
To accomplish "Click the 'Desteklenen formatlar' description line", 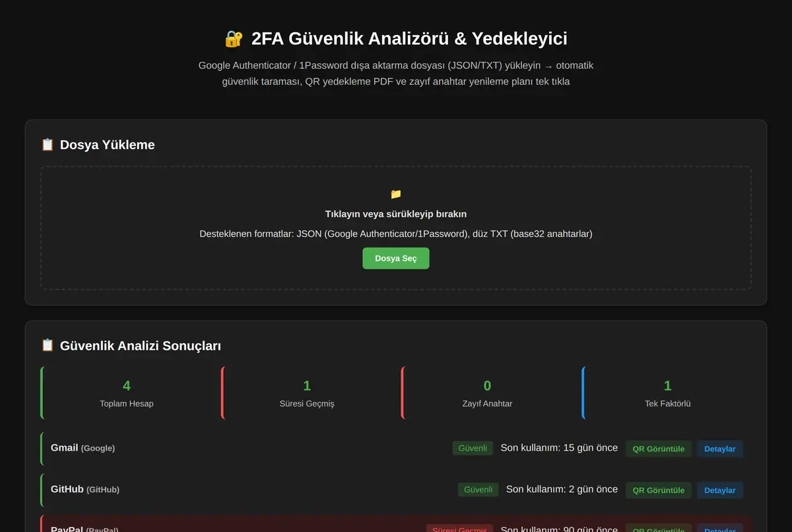I will [396, 234].
